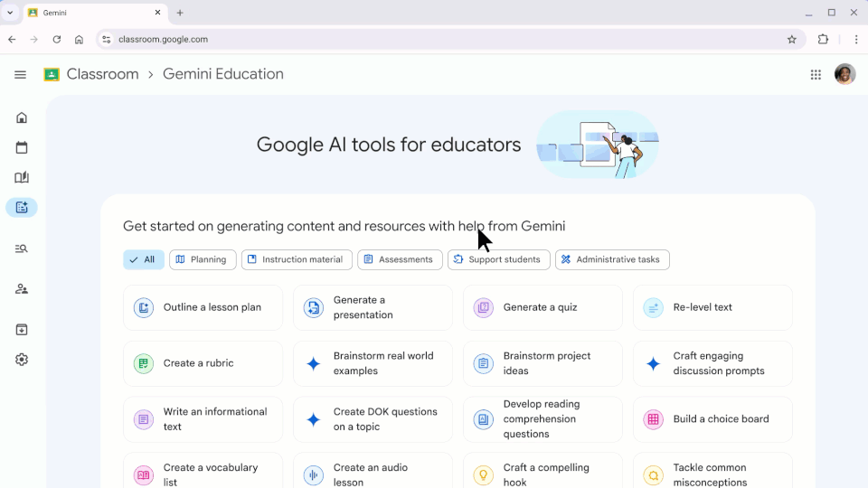Click the Outline a lesson plan card
Screen dimensions: 868x488
pyautogui.click(x=203, y=308)
